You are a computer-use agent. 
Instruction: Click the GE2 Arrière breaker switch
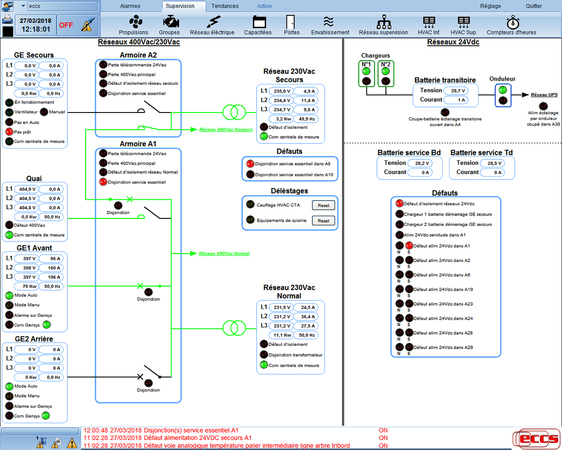(152, 372)
